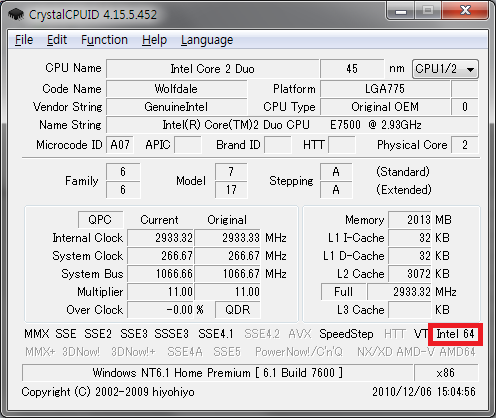Click the original Internal Clock 2933.33
Viewport: 496px width, 418px height.
point(228,238)
